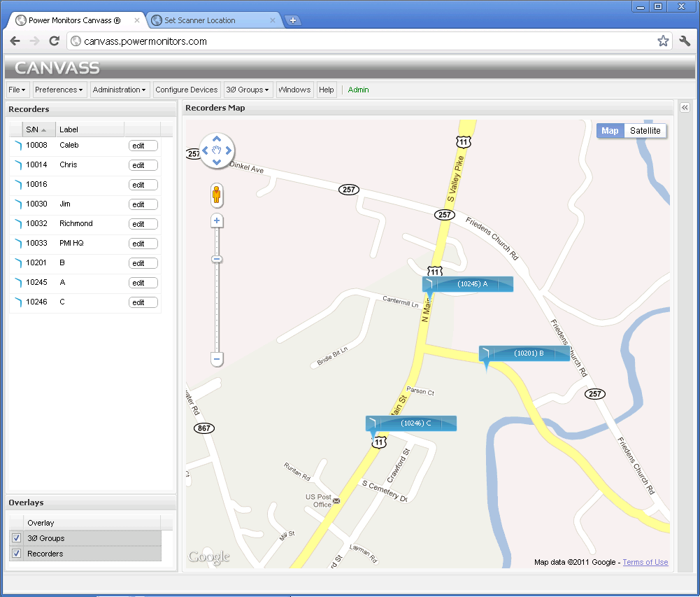Click the map zoom in plus button
The image size is (700, 597).
tap(217, 221)
